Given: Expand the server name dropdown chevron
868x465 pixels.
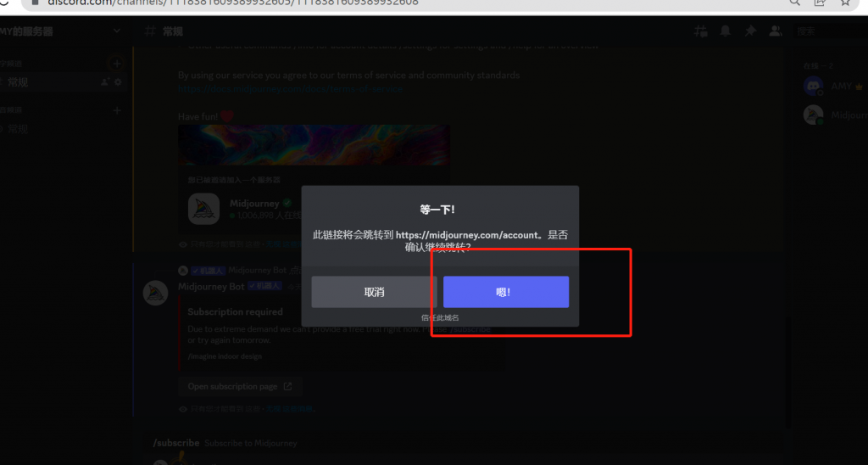Looking at the screenshot, I should (x=117, y=31).
